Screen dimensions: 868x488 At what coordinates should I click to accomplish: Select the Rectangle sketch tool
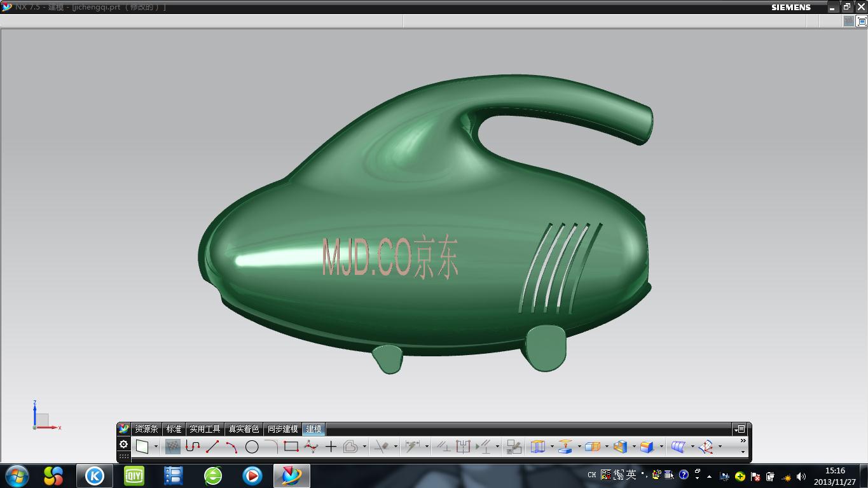pyautogui.click(x=291, y=447)
